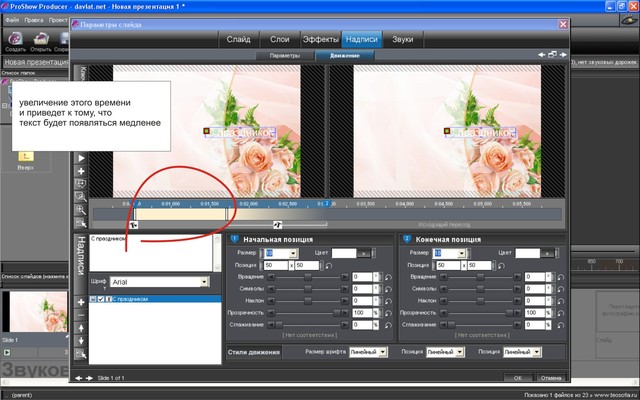Go to previous slide arrow at dialog bottom
Screen dimensions: 640x400
[x=79, y=378]
